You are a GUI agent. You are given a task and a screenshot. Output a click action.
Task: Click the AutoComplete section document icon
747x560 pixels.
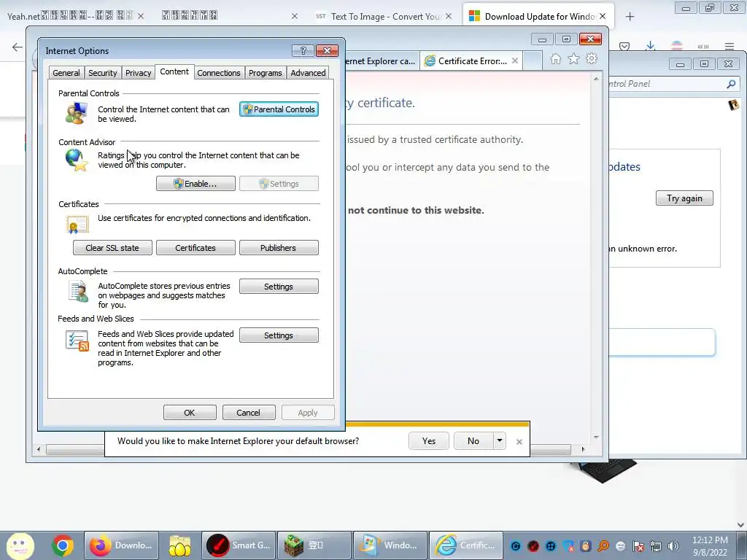point(78,291)
